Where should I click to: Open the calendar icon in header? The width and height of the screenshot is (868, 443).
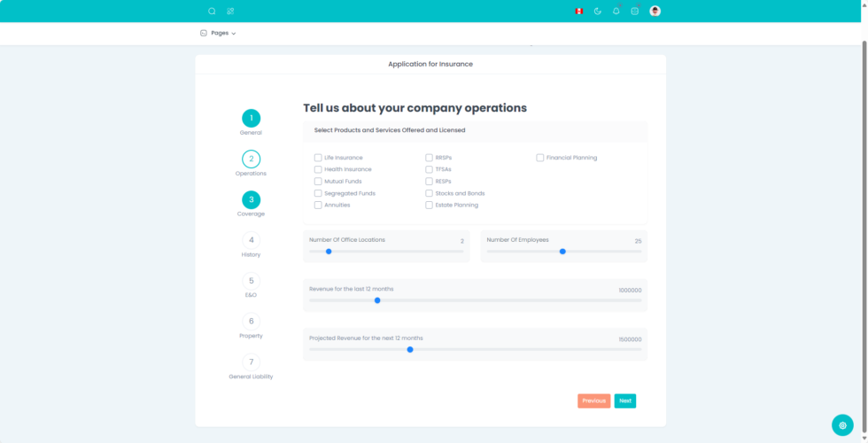point(635,11)
